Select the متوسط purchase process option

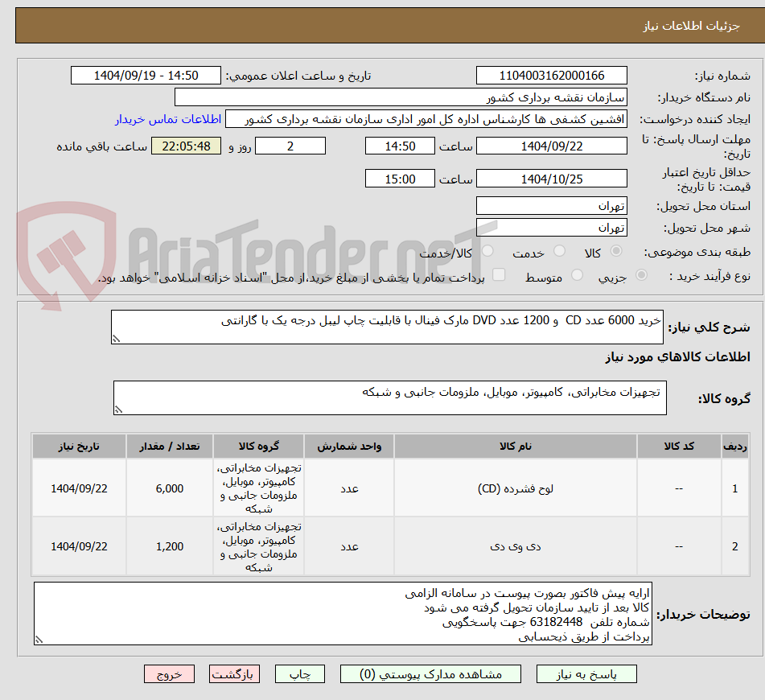click(x=576, y=273)
